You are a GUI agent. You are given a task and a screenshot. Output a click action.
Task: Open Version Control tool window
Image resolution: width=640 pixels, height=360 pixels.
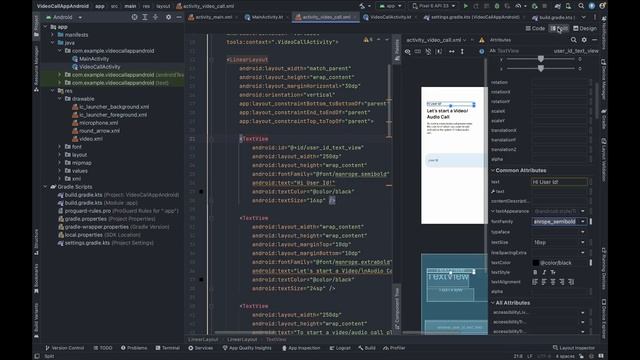coord(64,348)
